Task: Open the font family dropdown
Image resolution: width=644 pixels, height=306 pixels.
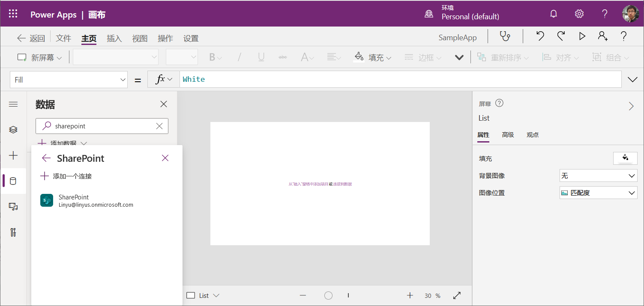Action: click(x=116, y=57)
